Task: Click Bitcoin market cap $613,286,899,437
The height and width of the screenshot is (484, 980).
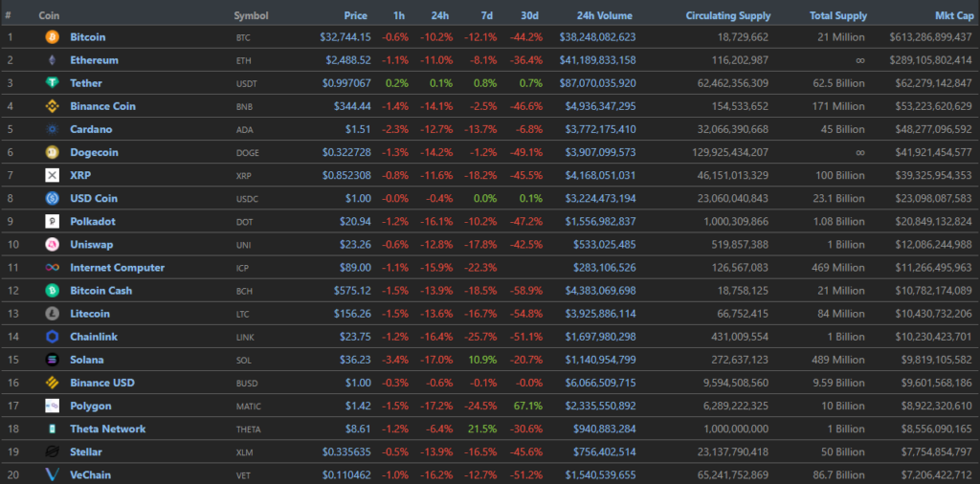Action: tap(930, 37)
